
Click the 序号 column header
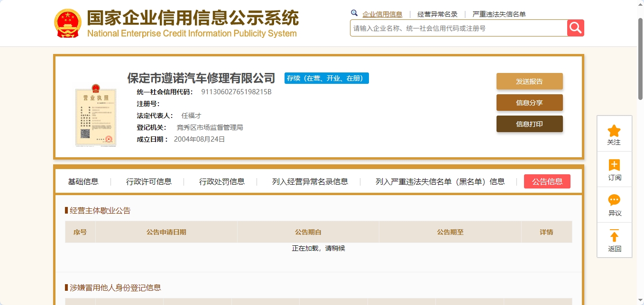coord(80,232)
